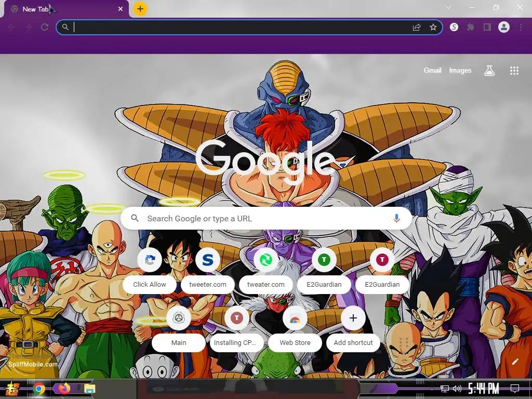Open the volume speaker tray icon

click(x=457, y=389)
